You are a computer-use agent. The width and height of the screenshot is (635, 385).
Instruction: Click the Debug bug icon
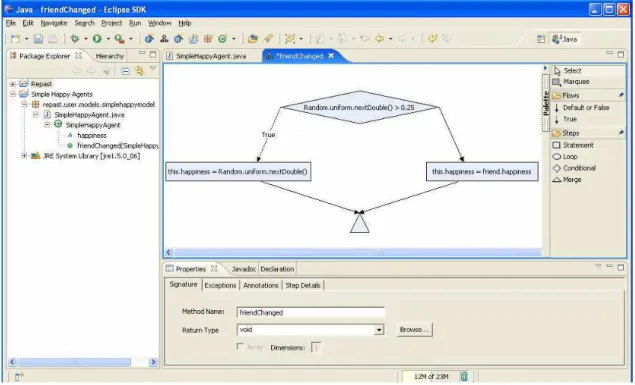coord(75,39)
